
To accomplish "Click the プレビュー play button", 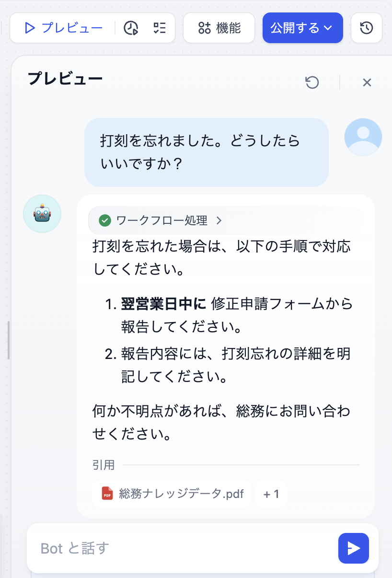I will [64, 28].
